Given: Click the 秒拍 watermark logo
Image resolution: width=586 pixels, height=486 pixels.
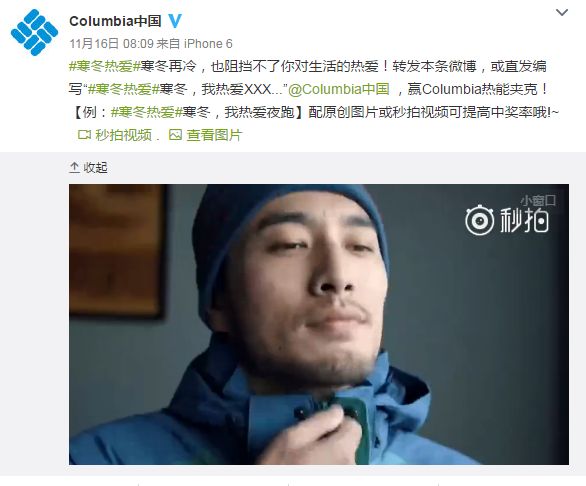Looking at the screenshot, I should [x=507, y=220].
